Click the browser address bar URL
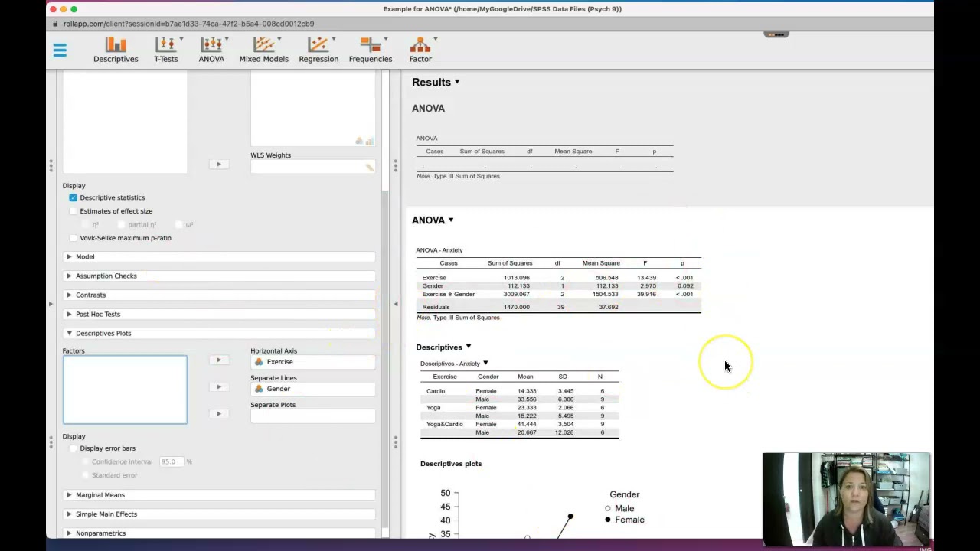 tap(188, 24)
